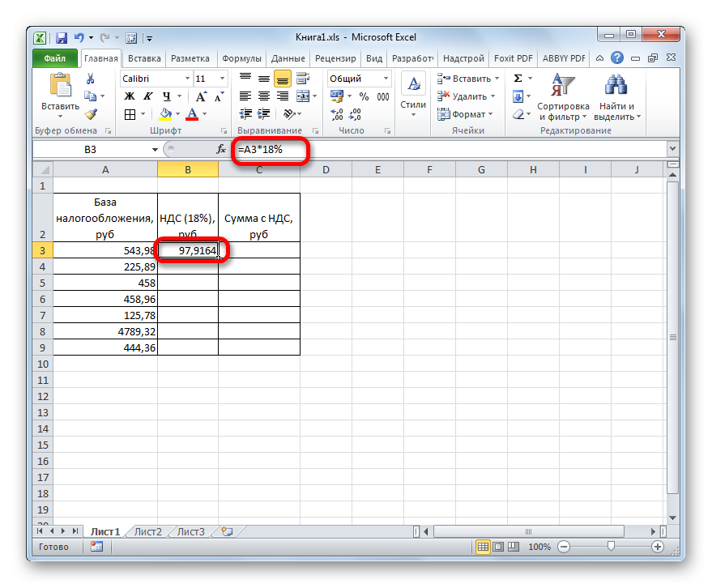
Task: Switch to the Вид ribbon tab
Action: (x=374, y=58)
